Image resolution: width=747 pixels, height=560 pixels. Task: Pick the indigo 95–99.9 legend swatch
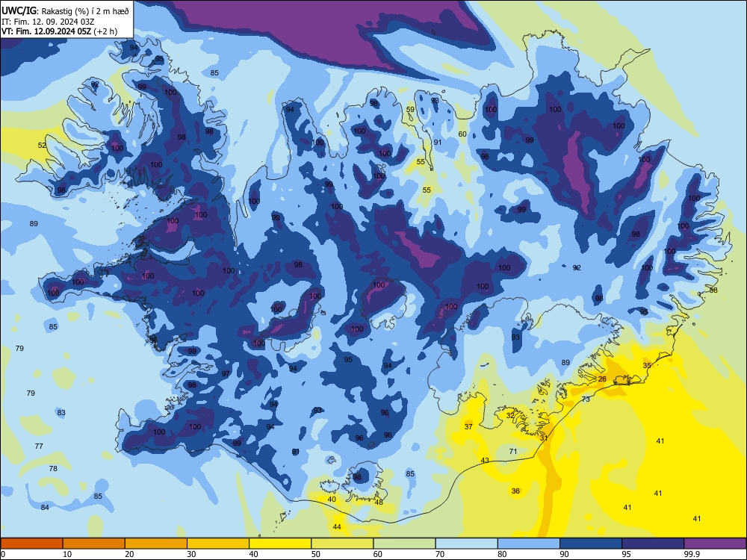point(653,544)
